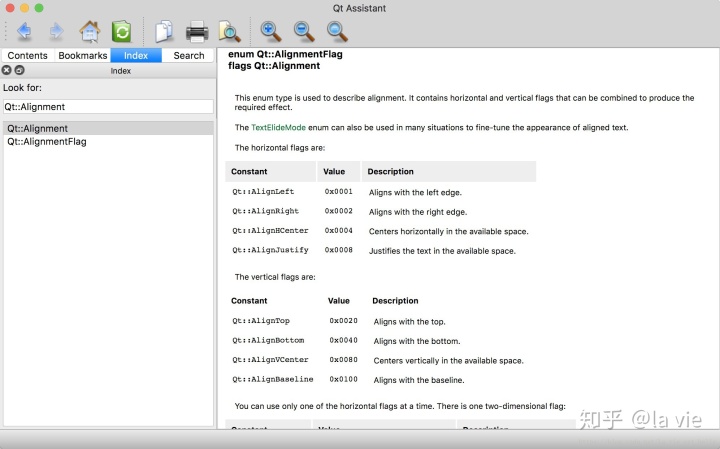
Task: Click 'The vertical flags are:' text
Action: tap(275, 277)
